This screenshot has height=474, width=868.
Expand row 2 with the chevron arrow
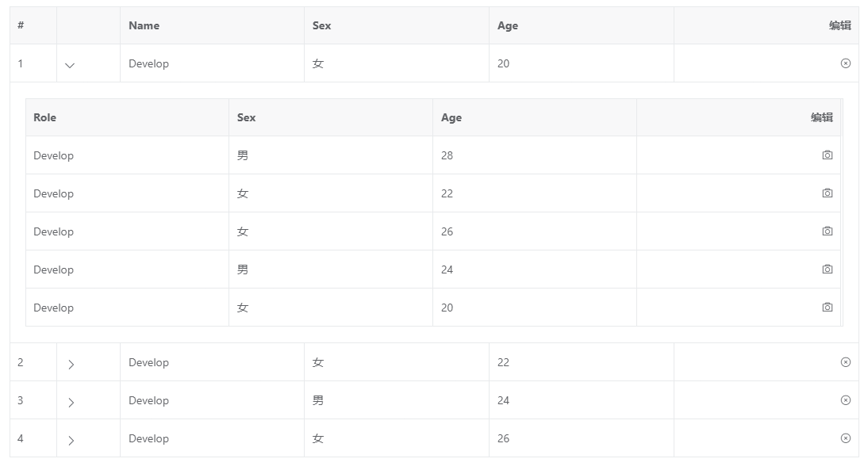pos(71,363)
